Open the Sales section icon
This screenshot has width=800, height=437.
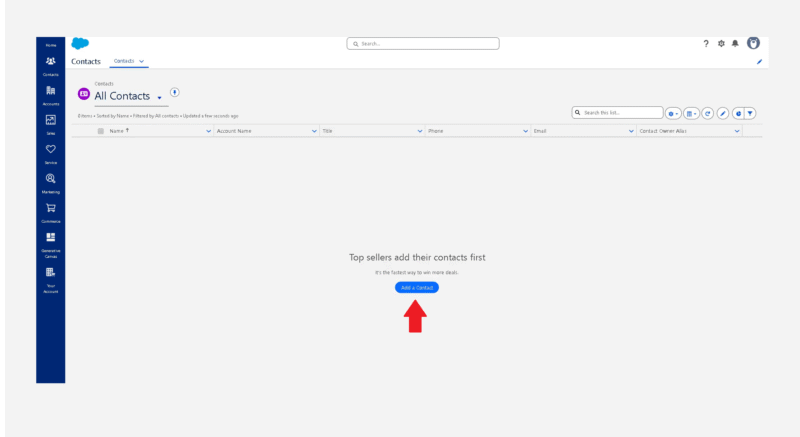pos(50,121)
